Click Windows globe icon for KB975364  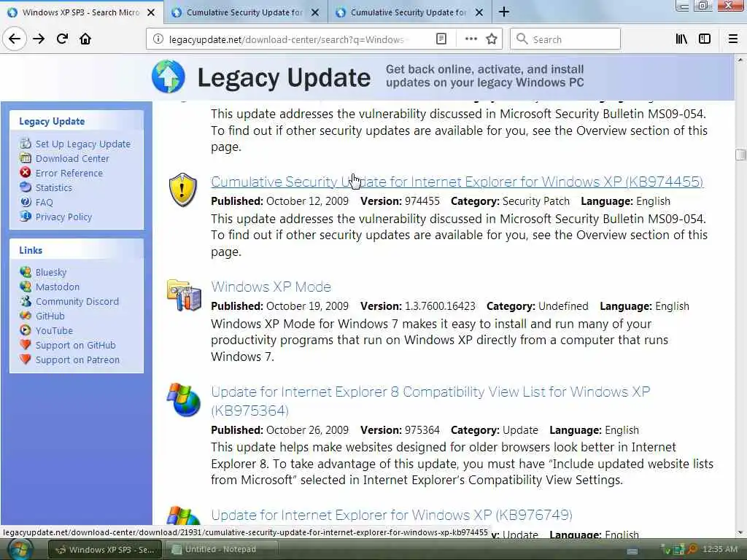click(x=184, y=400)
